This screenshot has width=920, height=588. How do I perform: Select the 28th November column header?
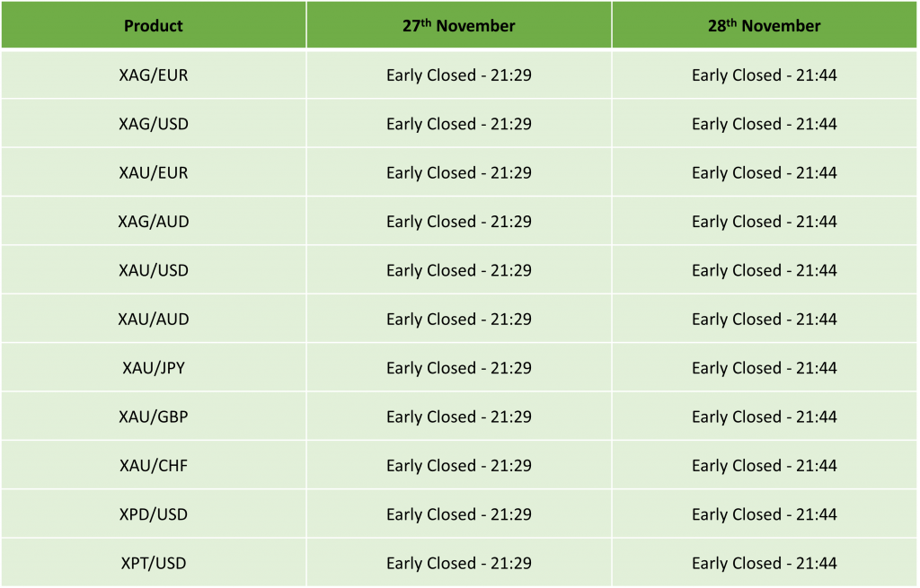(x=765, y=25)
